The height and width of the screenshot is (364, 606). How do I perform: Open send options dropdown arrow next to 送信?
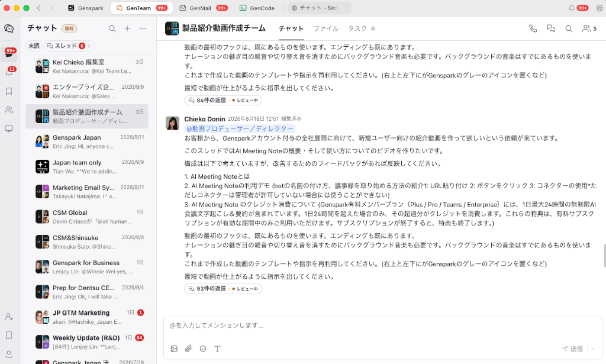(593, 349)
